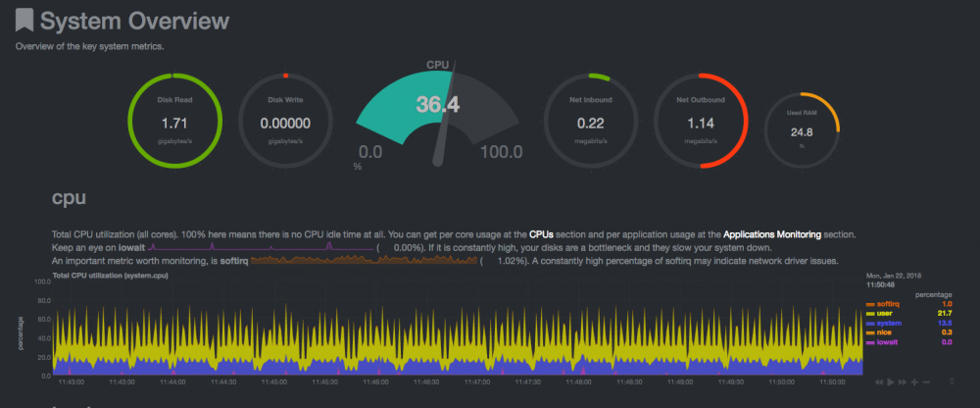Image resolution: width=980 pixels, height=408 pixels.
Task: Click the nice value '0.3'
Action: click(x=947, y=332)
